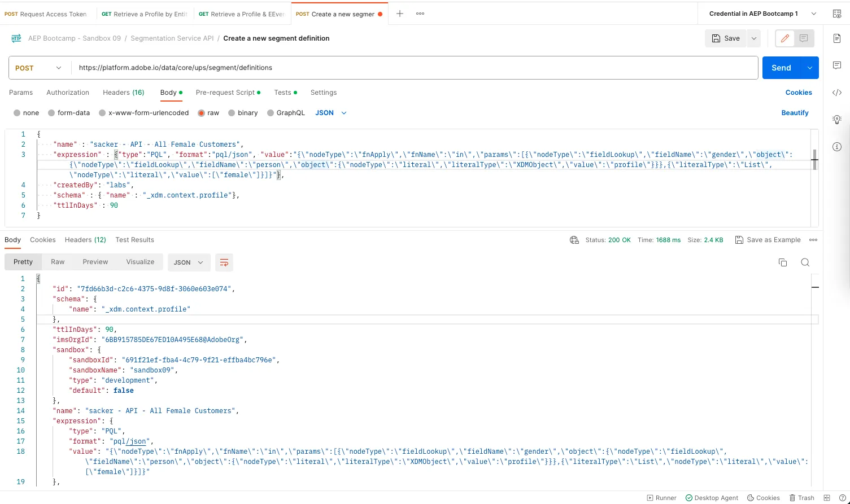Image resolution: width=850 pixels, height=504 pixels.
Task: Open the Pre-request Script tab
Action: coord(228,93)
